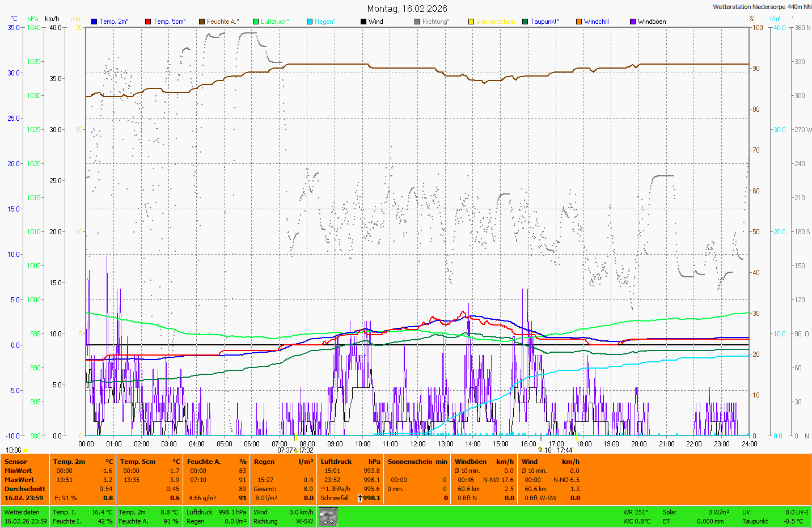Click the purple Windböen legend square
This screenshot has width=812, height=528.
[x=633, y=22]
